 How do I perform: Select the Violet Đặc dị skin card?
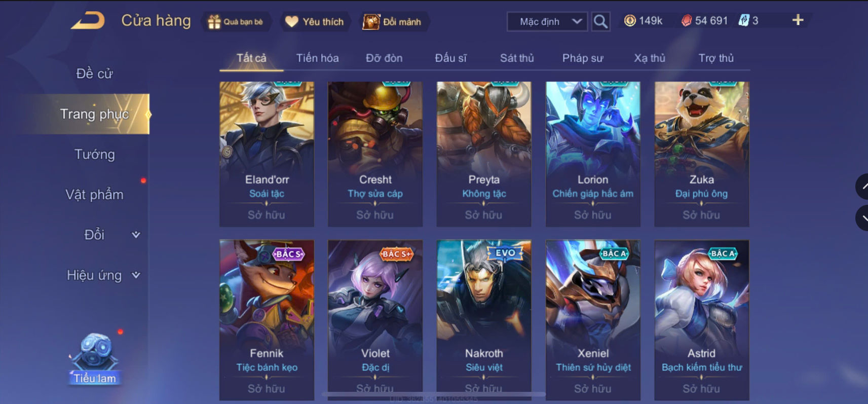coord(375,320)
